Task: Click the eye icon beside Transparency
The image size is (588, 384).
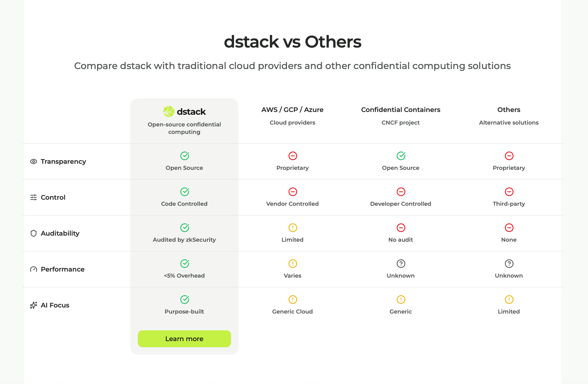Action: pyautogui.click(x=34, y=161)
